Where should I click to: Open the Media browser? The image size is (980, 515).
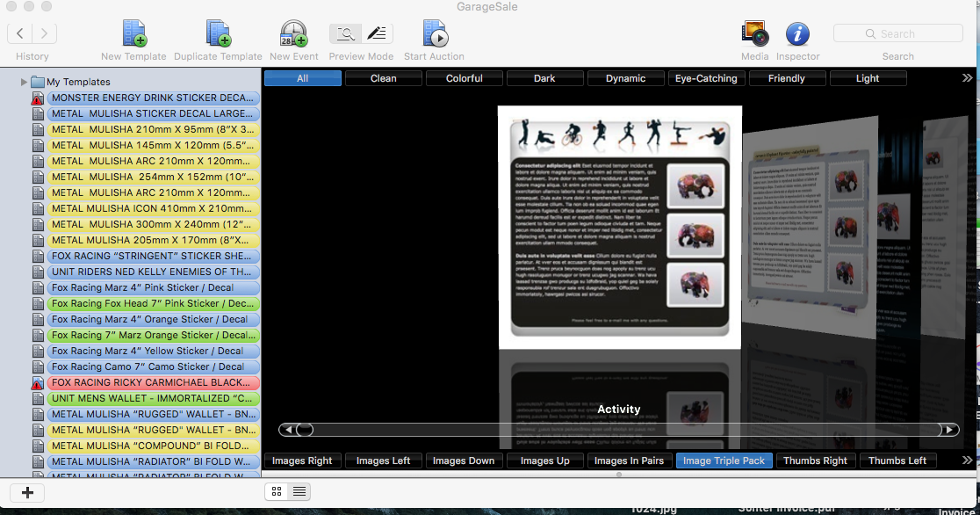click(x=754, y=34)
